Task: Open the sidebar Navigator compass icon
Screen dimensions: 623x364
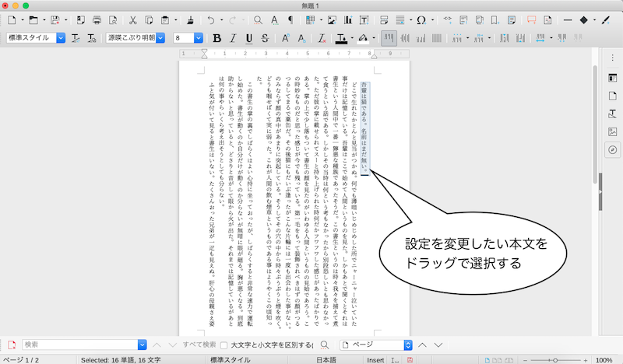Action: point(613,149)
